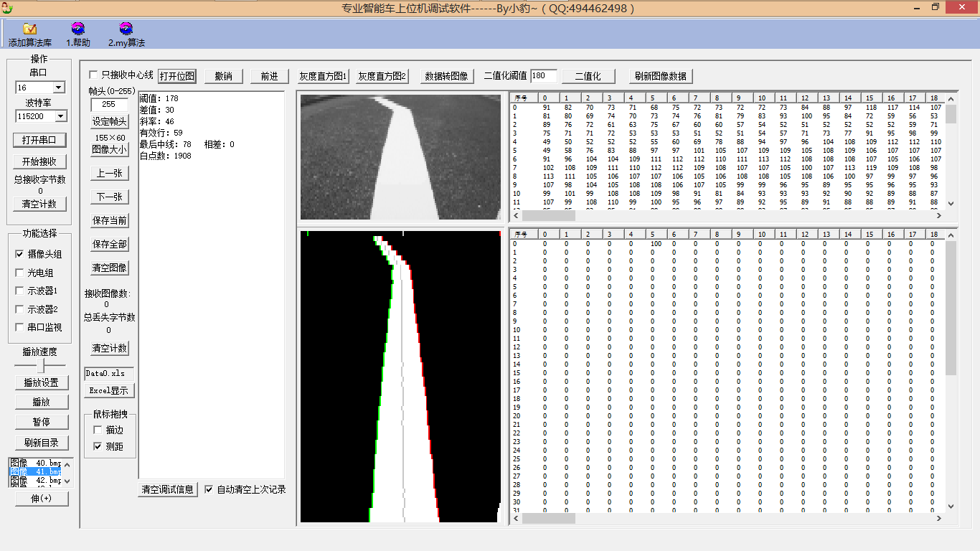980x551 pixels.
Task: Enable the 示波器2 checkbox
Action: pos(19,309)
